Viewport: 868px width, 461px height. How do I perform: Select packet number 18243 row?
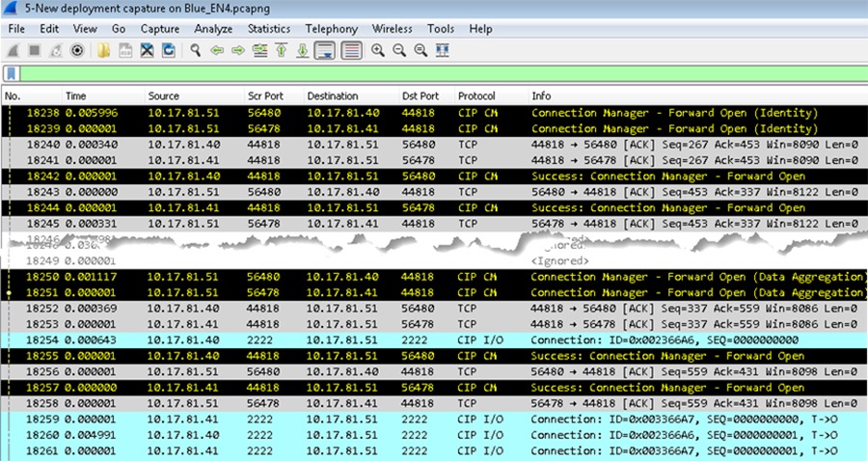pyautogui.click(x=435, y=192)
